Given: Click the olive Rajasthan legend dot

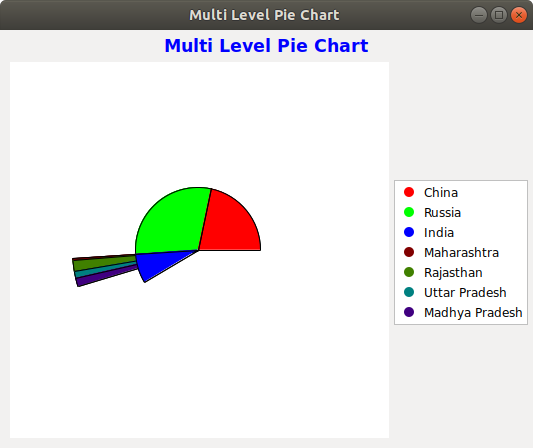Looking at the screenshot, I should pos(409,272).
